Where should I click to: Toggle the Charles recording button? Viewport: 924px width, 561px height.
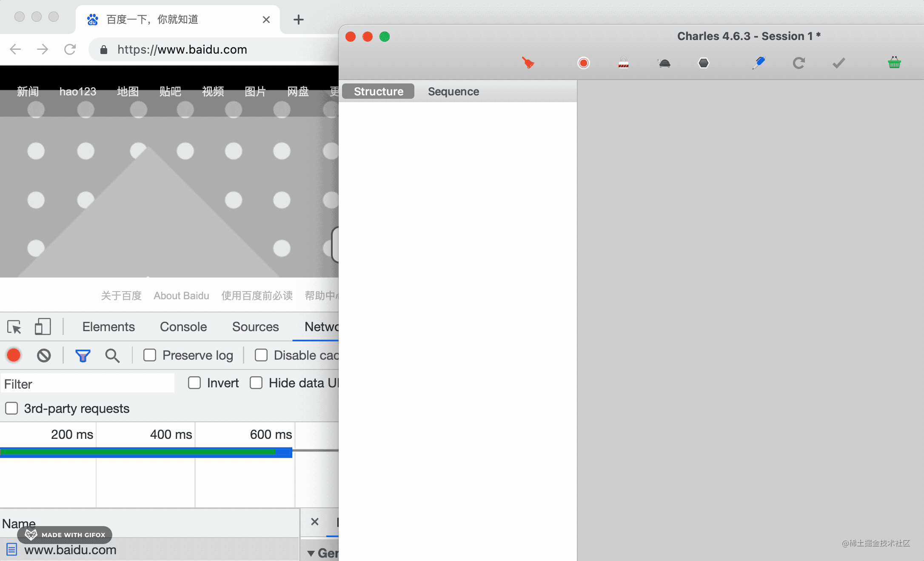(583, 63)
